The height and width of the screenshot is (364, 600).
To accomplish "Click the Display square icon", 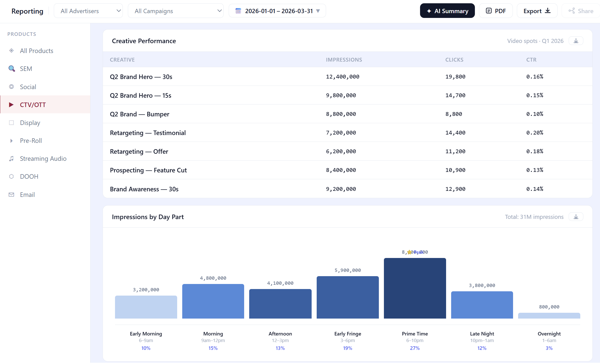I will pyautogui.click(x=11, y=123).
